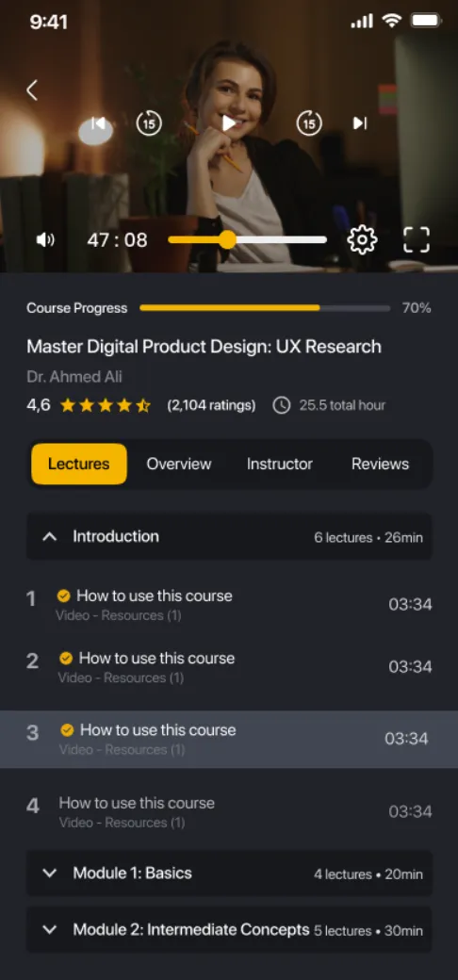The height and width of the screenshot is (980, 458).
Task: Mute the video volume speaker icon
Action: click(45, 240)
